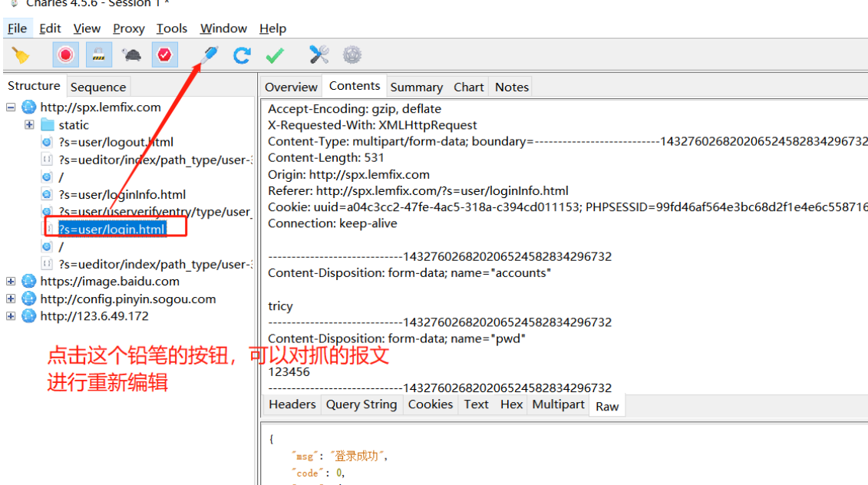Expand the http://123.6.49.172 node
This screenshot has width=868, height=485.
pyautogui.click(x=11, y=315)
